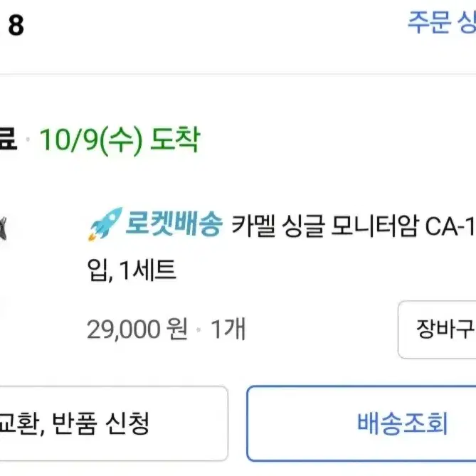476x476 pixels.
Task: Click the horizontal divider below order date
Action: (238, 74)
